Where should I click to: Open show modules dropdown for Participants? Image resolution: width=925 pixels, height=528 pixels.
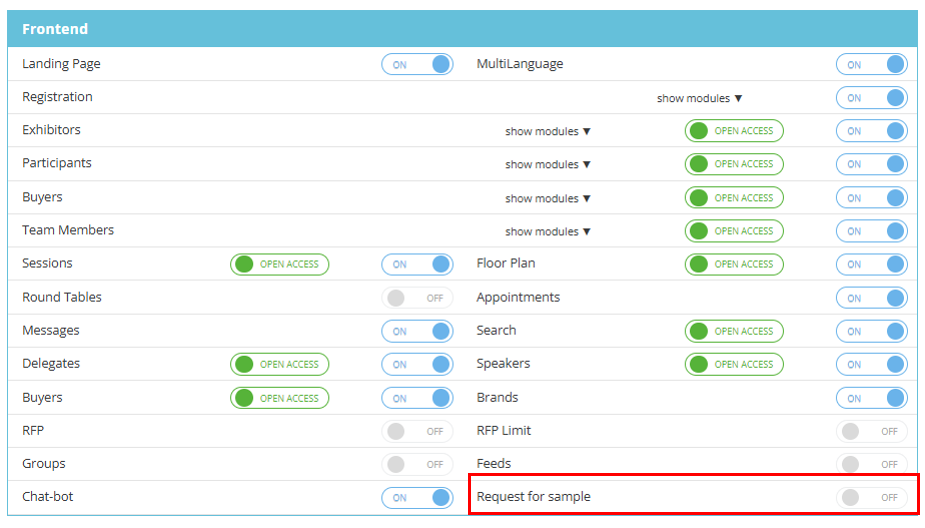[548, 164]
